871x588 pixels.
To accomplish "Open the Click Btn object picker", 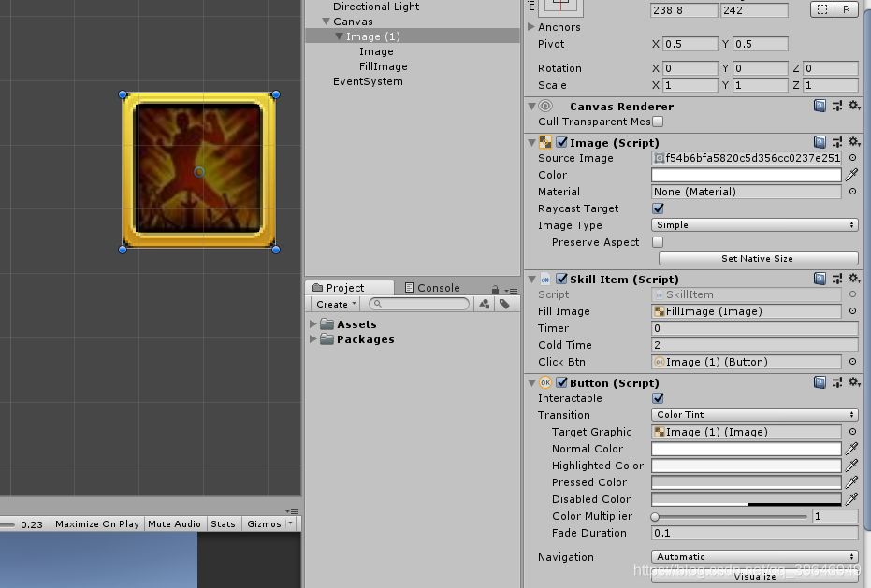I will point(852,362).
